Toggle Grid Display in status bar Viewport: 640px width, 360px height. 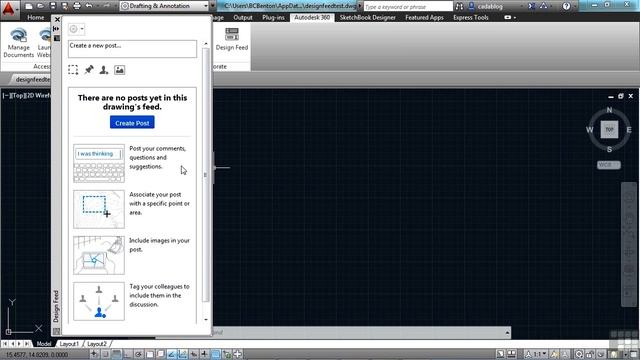117,354
